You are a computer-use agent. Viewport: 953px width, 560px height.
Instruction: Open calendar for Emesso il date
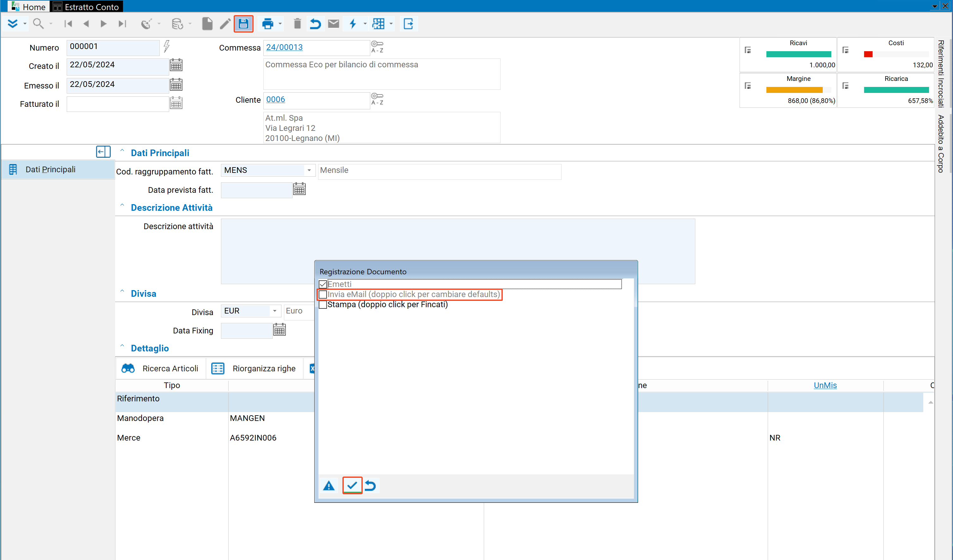[176, 85]
